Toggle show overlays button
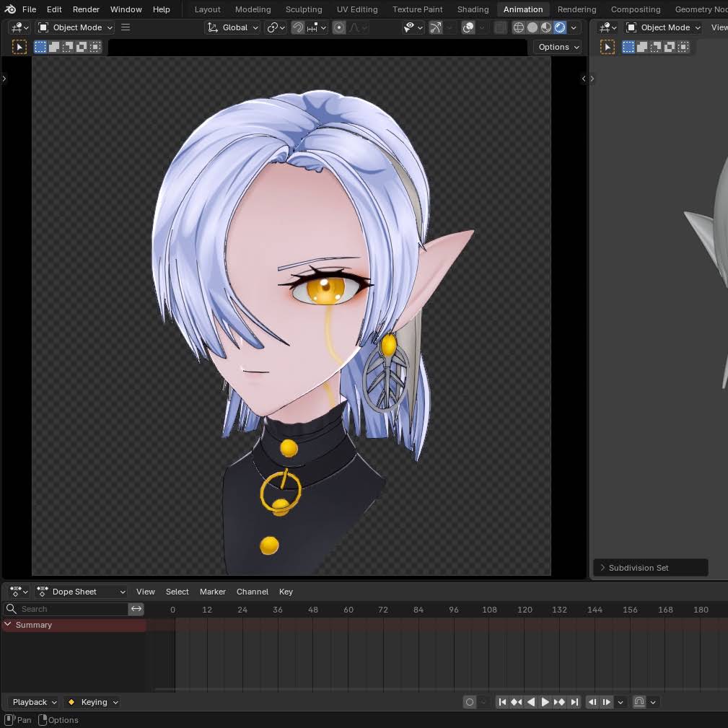 (x=468, y=28)
